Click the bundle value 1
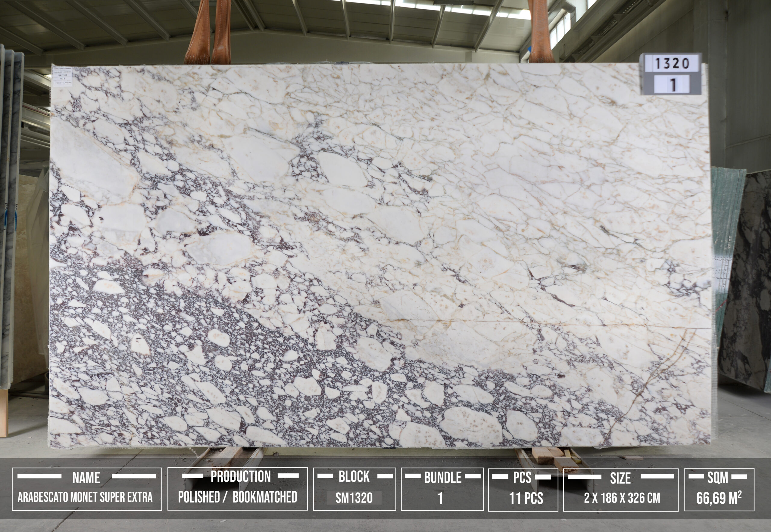The width and height of the screenshot is (771, 532). click(x=441, y=498)
